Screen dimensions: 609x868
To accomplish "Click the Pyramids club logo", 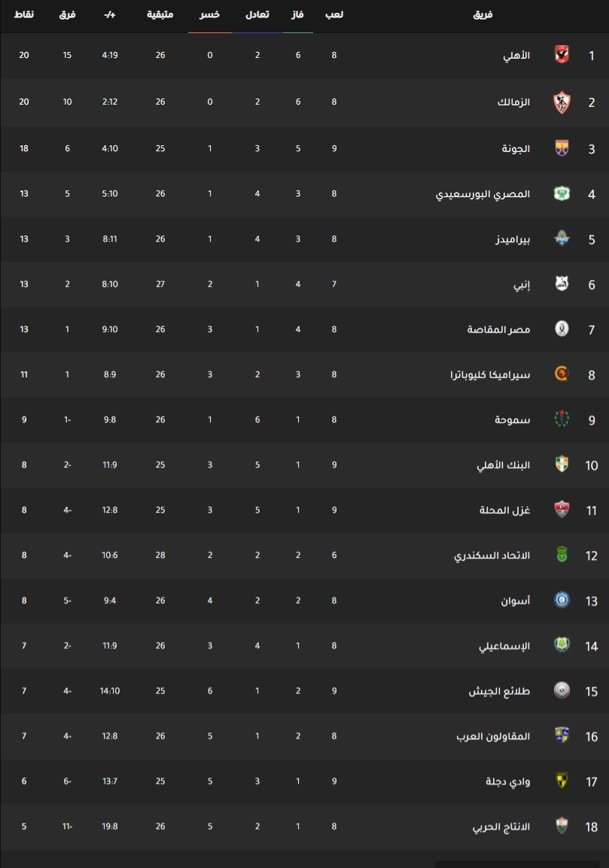I will click(x=562, y=239).
